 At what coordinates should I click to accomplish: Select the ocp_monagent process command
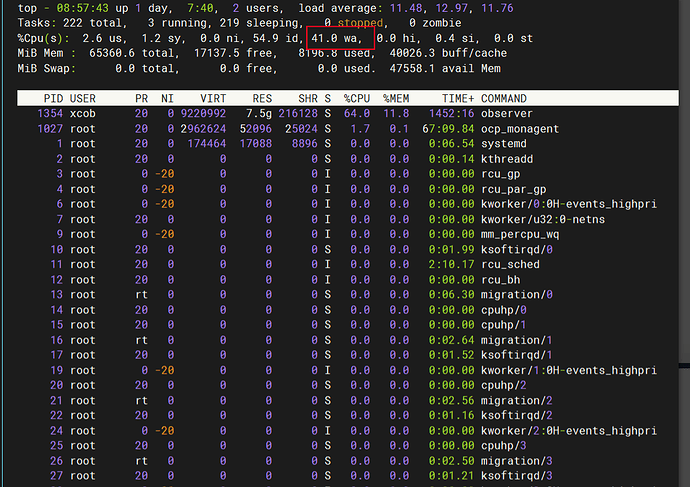pyautogui.click(x=520, y=129)
